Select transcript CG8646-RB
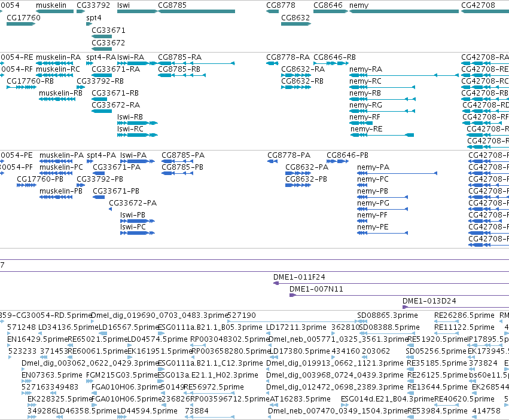This screenshot has height=420, width=509. click(x=331, y=63)
